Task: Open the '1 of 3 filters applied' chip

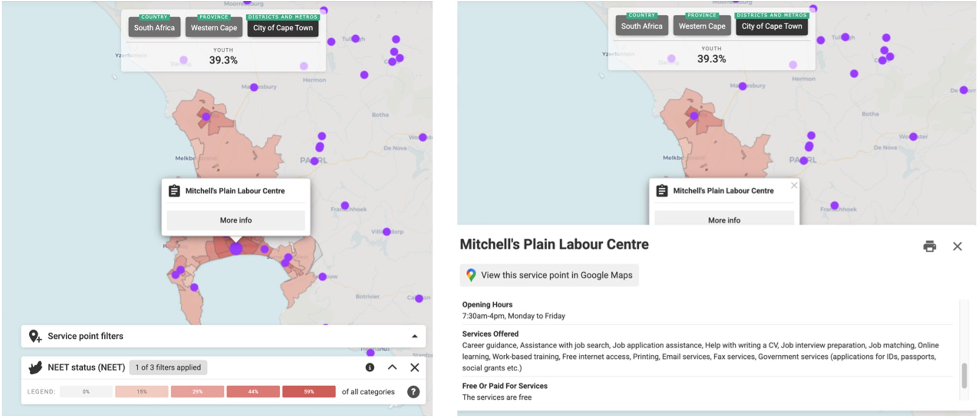Action: pos(168,368)
